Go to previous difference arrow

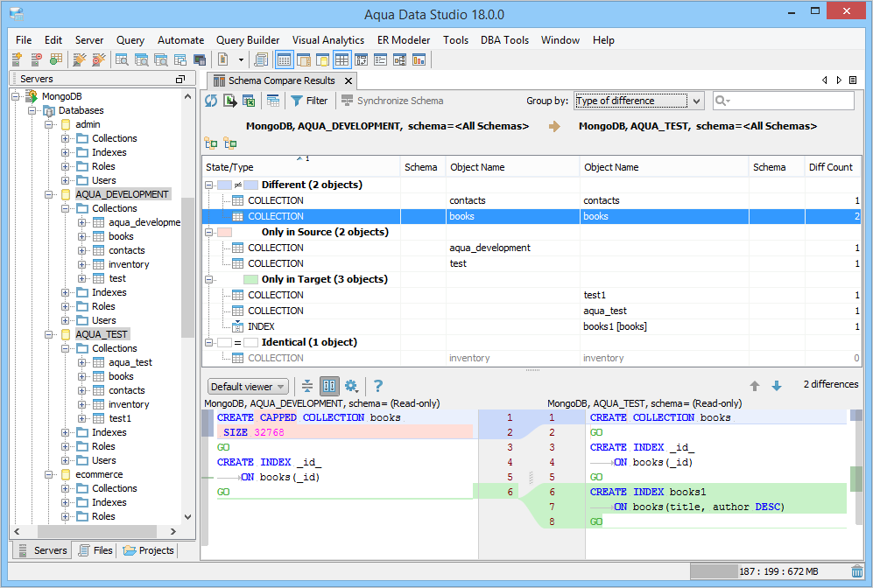pyautogui.click(x=755, y=386)
